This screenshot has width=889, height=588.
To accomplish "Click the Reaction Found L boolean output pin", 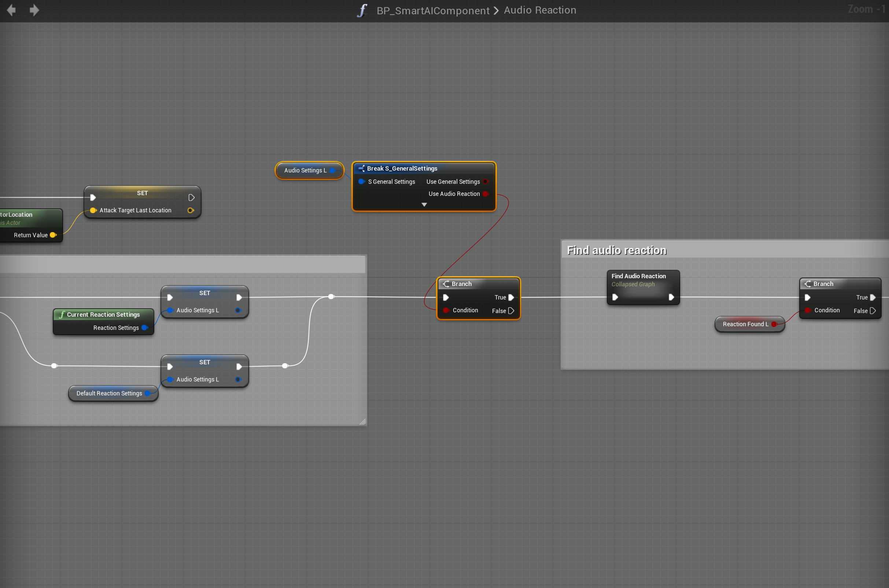I will pyautogui.click(x=774, y=324).
